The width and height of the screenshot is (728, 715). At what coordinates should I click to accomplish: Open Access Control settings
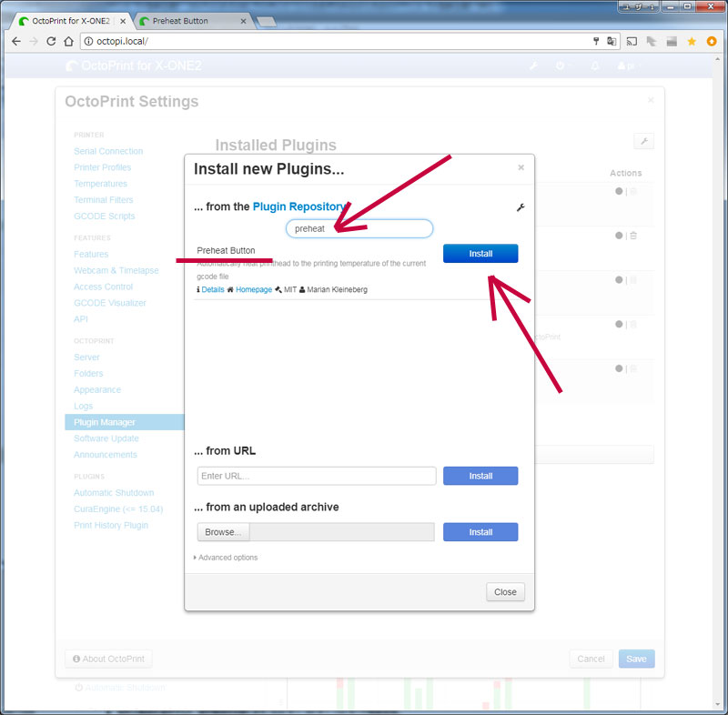103,287
